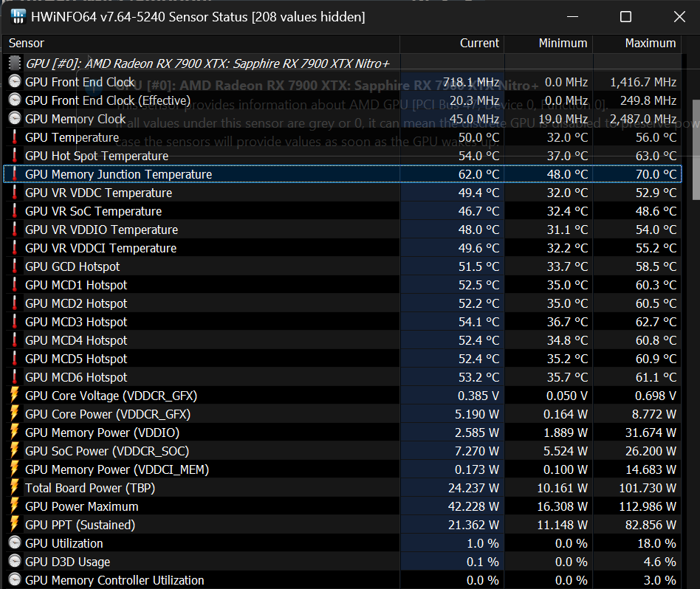Click thermometer icon beside GPU VR VDDC Temperature
700x589 pixels.
(15, 193)
